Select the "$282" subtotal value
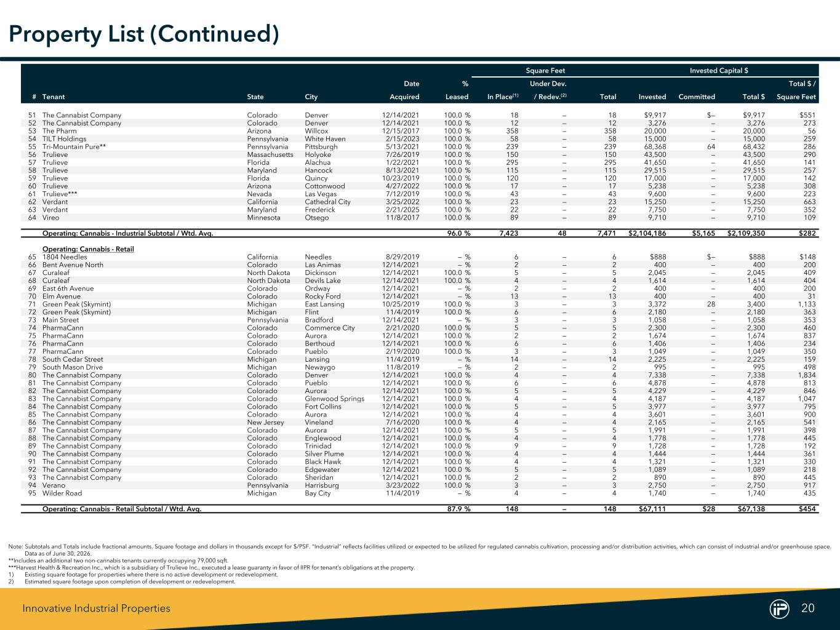This screenshot has height=630, width=840. click(807, 233)
